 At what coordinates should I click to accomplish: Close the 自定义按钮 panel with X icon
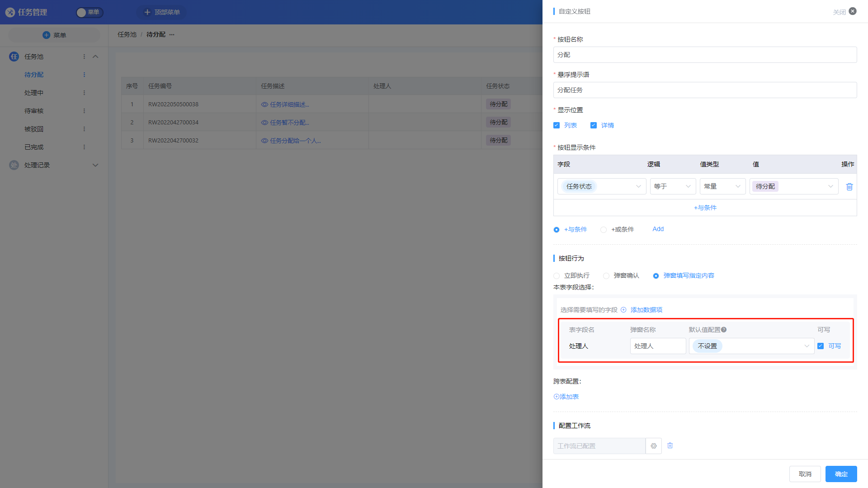tap(853, 11)
